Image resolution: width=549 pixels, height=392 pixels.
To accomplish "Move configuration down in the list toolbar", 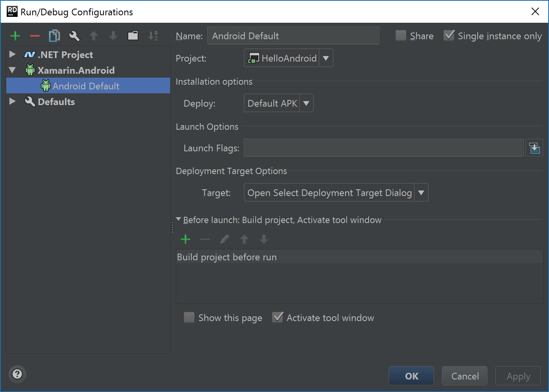I will 113,36.
